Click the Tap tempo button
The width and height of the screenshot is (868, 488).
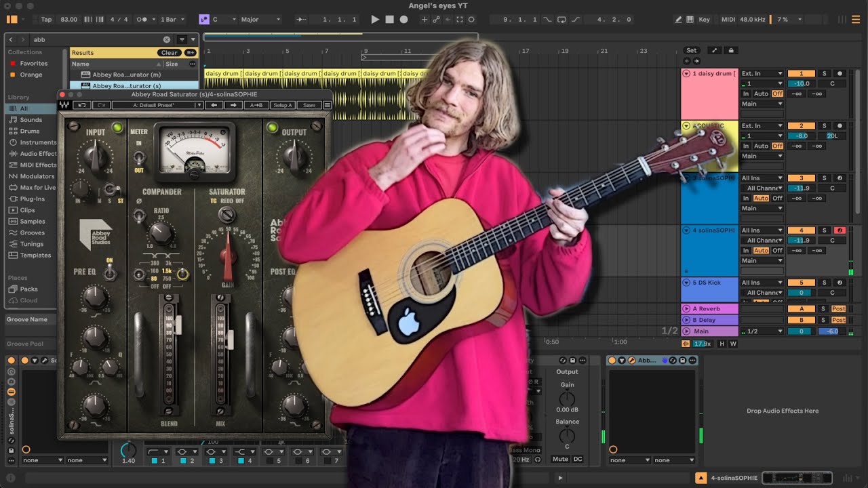[46, 20]
